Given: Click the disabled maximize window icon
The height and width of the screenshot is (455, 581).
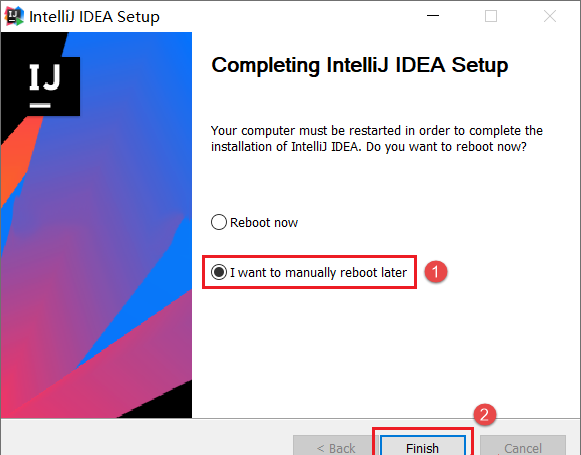Looking at the screenshot, I should (491, 16).
